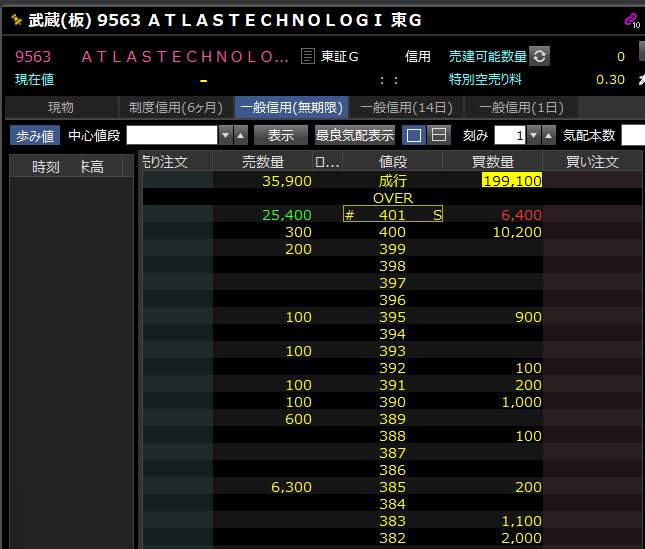This screenshot has width=645, height=549.
Task: Select price 385 row
Action: [392, 487]
